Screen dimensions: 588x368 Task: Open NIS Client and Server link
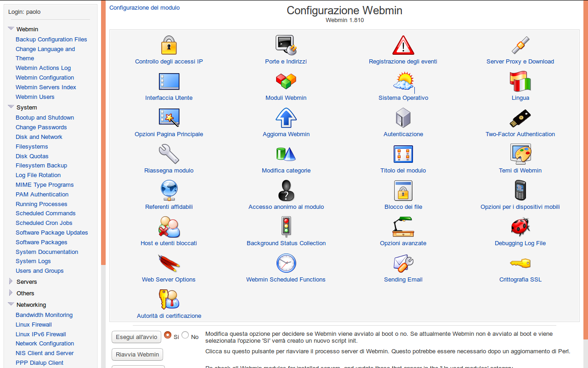click(45, 353)
